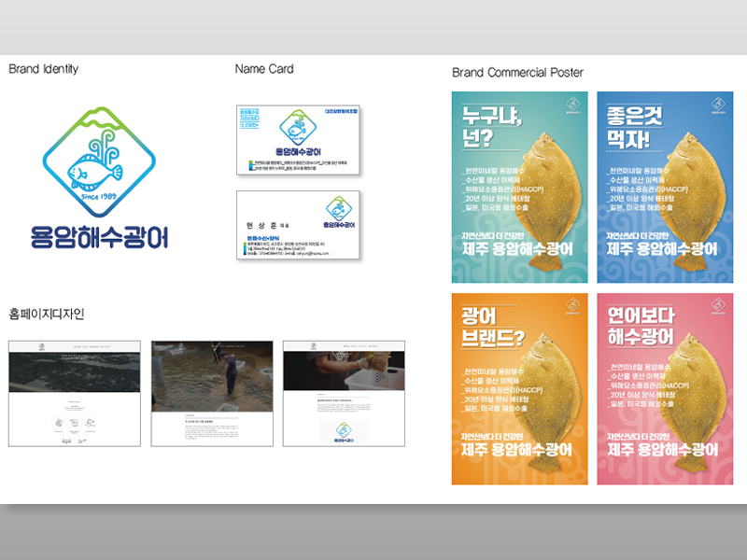Screen dimensions: 747x560
Task: Click the '용암해수광어' brand name under the main logo
Action: [99, 237]
